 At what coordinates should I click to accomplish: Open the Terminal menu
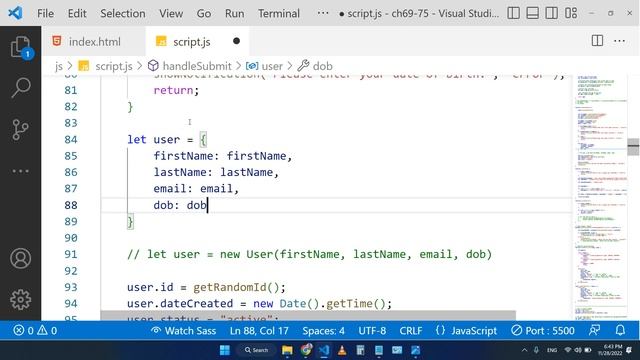(x=279, y=13)
